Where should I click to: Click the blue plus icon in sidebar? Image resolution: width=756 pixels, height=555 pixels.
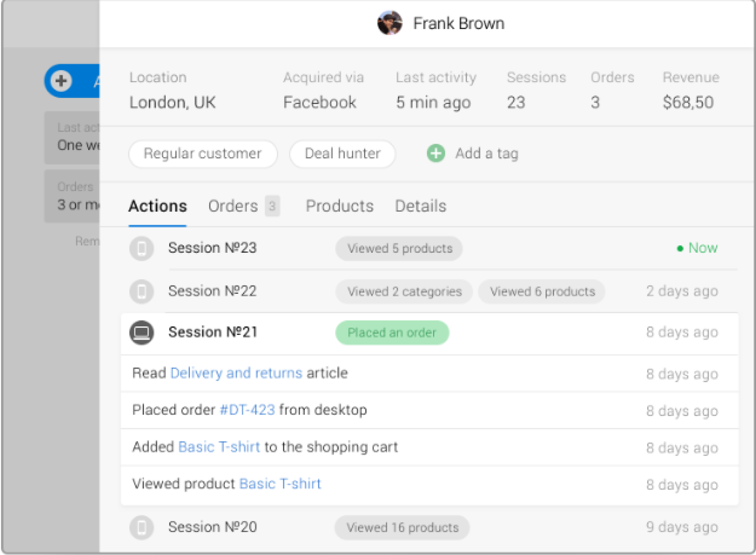pyautogui.click(x=61, y=81)
